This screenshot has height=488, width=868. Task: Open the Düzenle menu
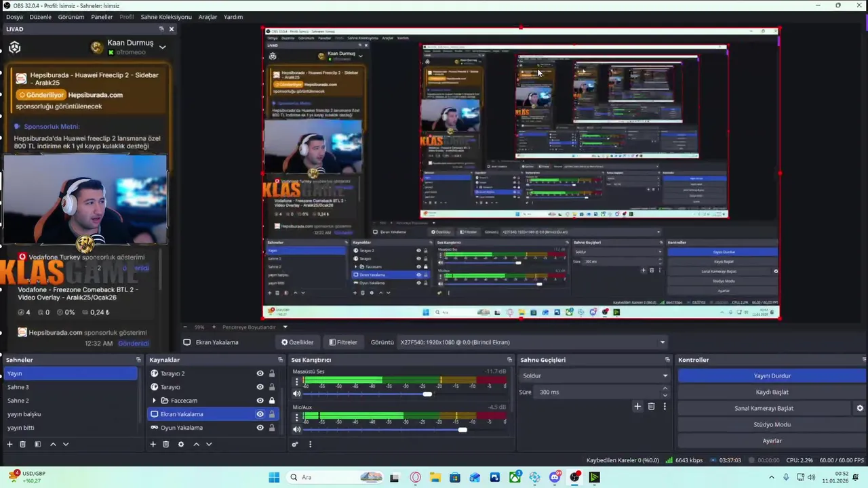[x=41, y=17]
